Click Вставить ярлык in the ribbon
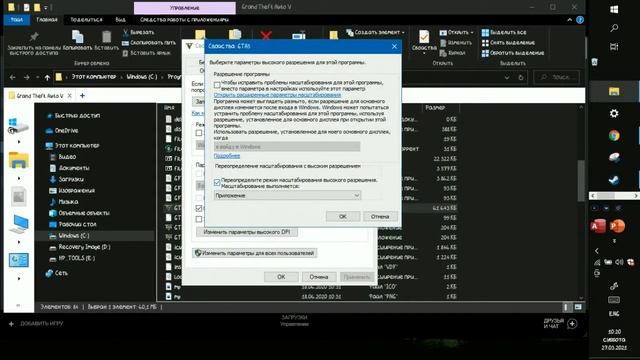The height and width of the screenshot is (360, 640). [x=146, y=53]
